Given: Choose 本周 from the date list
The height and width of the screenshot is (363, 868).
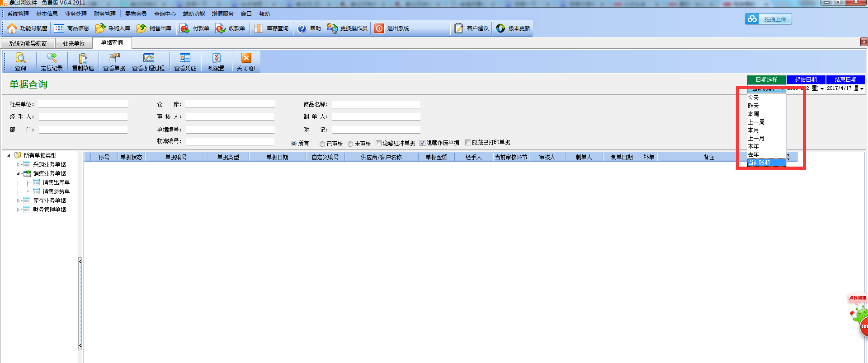Looking at the screenshot, I should point(766,114).
